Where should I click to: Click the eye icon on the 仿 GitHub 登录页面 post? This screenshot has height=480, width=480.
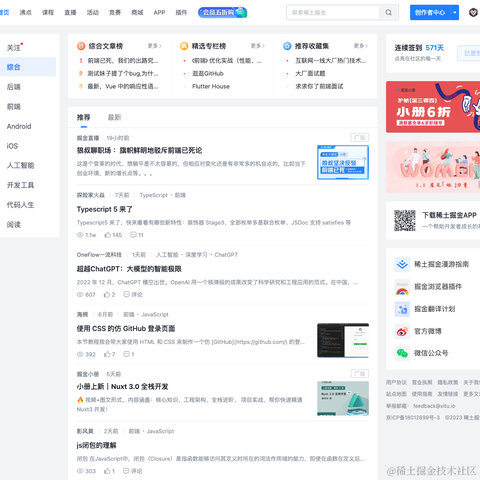[80, 354]
